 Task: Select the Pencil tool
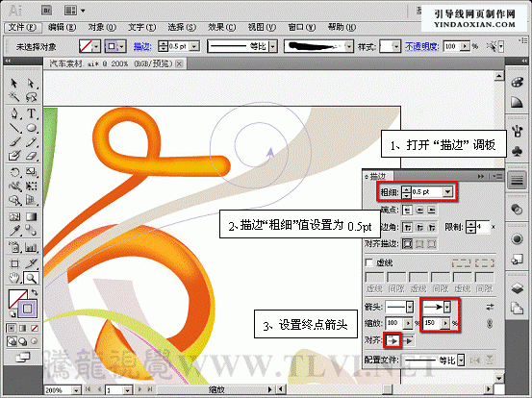31,141
